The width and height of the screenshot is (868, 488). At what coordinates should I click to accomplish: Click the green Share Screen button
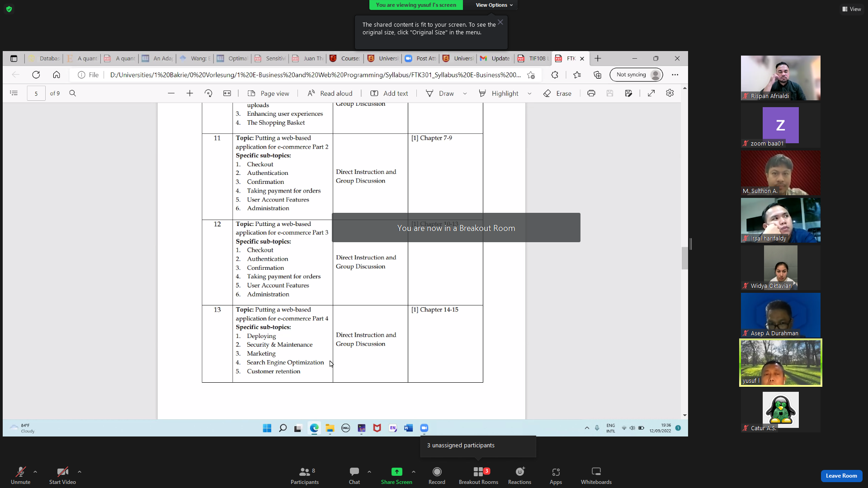(x=396, y=475)
